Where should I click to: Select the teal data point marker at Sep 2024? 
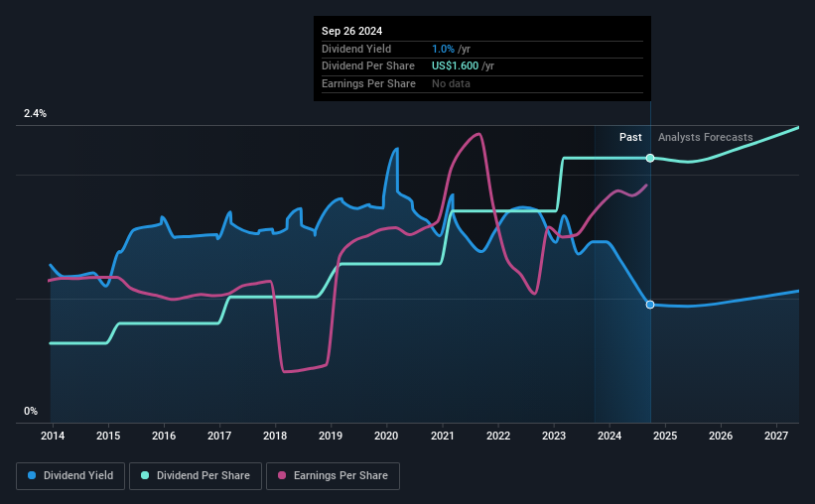point(650,158)
